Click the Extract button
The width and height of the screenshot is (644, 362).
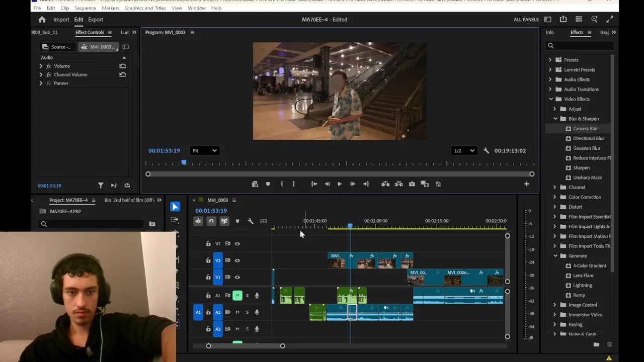point(398,184)
